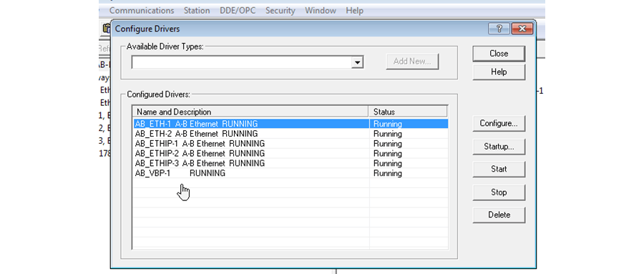
Task: Select the AB_ETHIP-1 driver row
Action: pos(291,144)
